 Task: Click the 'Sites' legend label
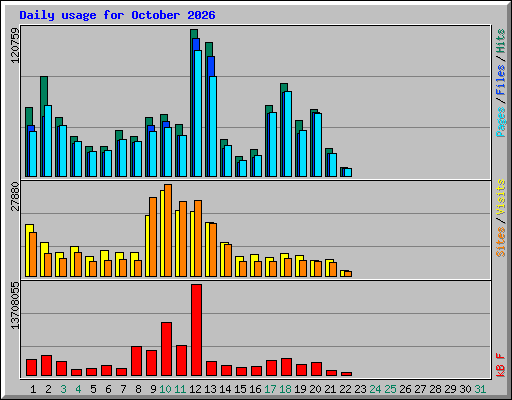(501, 242)
